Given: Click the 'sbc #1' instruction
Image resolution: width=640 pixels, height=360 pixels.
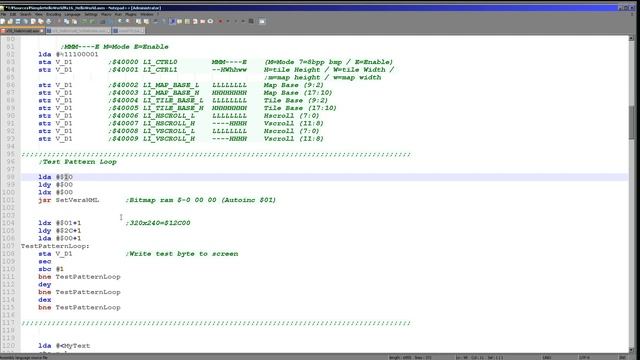Looking at the screenshot, I should 51,269.
